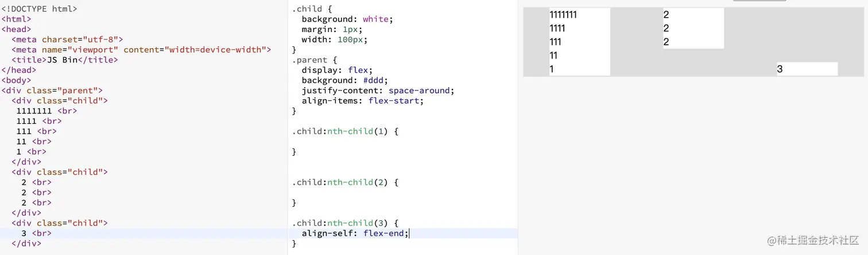Viewport: 868px width, 255px height.
Task: Click the 'display: flex;' CSS declaration
Action: 338,70
